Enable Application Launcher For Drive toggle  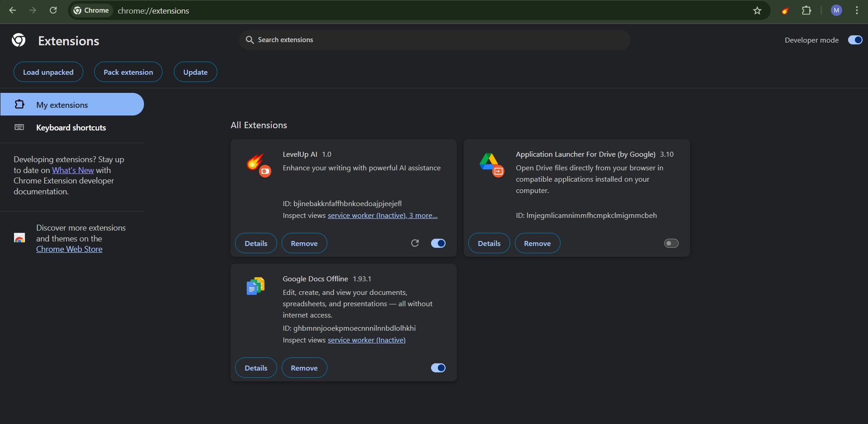click(x=671, y=243)
